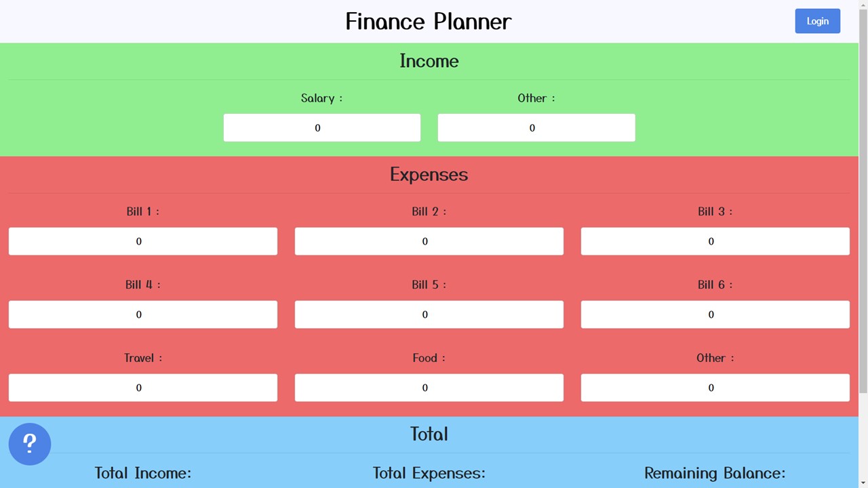
Task: Click the Finance Planner title
Action: click(429, 22)
